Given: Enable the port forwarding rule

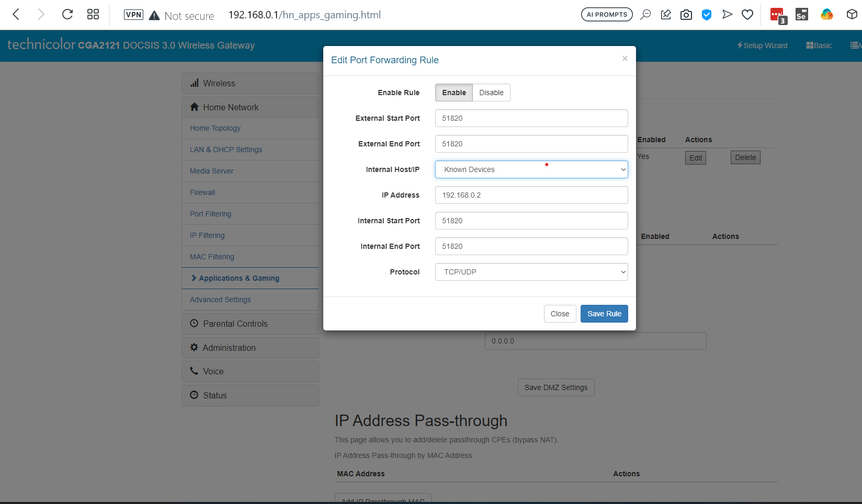Looking at the screenshot, I should click(453, 93).
